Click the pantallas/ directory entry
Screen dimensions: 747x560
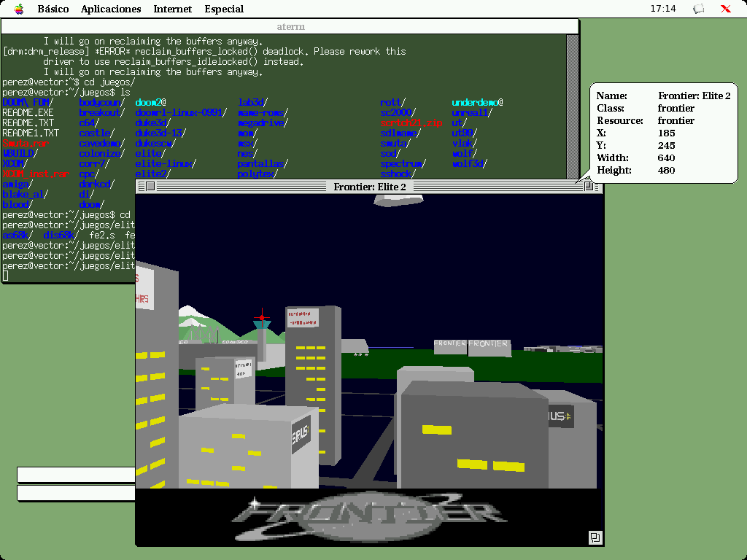coord(263,163)
